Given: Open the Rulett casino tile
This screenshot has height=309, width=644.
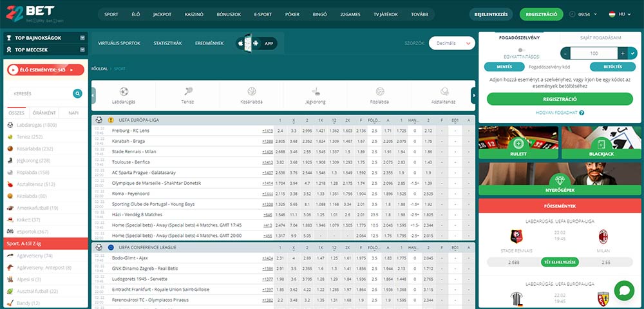Looking at the screenshot, I should pyautogui.click(x=518, y=142).
